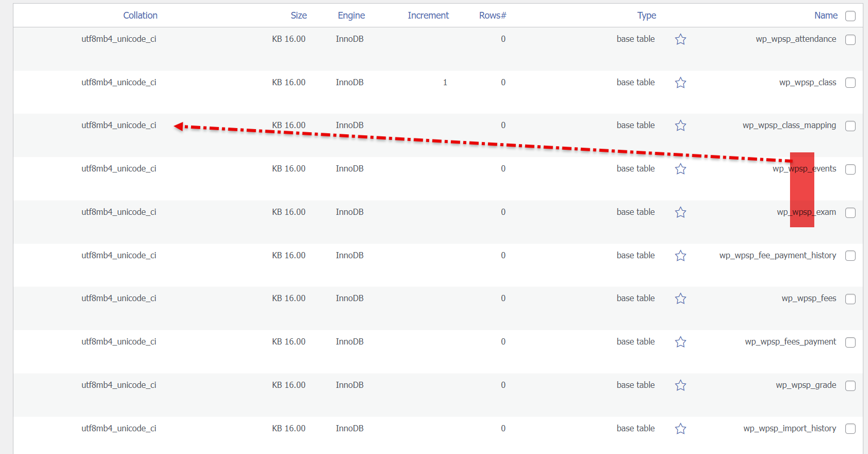Favorite the wp_wpsp_exam table star icon
The width and height of the screenshot is (868, 454).
click(x=681, y=212)
